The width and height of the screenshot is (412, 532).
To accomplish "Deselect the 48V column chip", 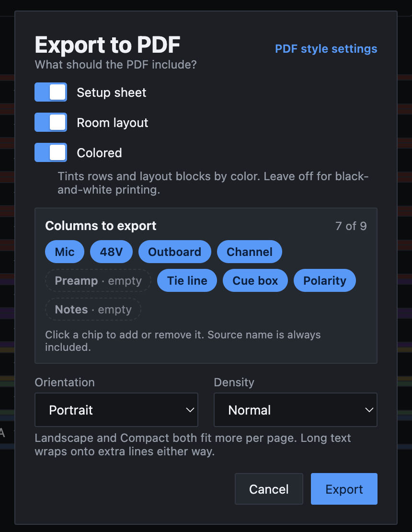I will [111, 252].
